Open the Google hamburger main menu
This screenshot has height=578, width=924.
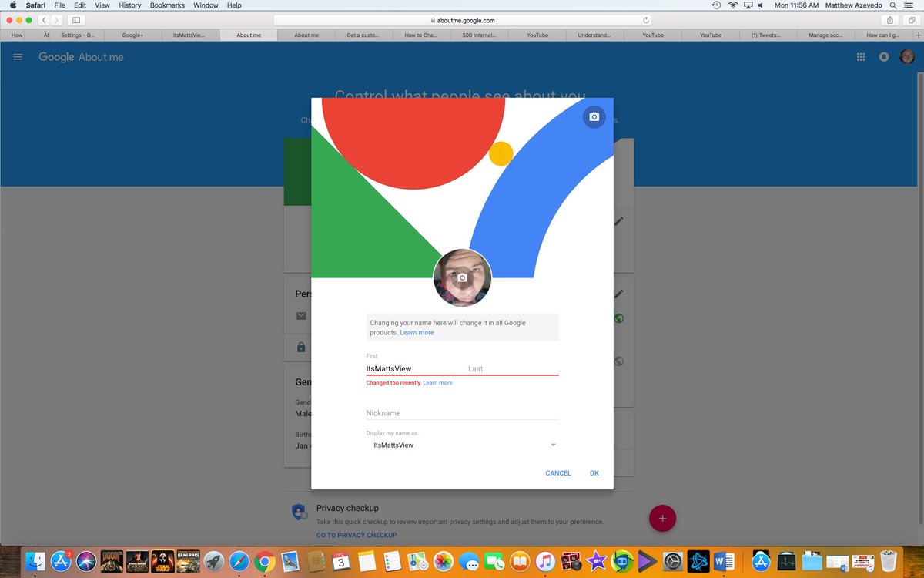click(18, 57)
